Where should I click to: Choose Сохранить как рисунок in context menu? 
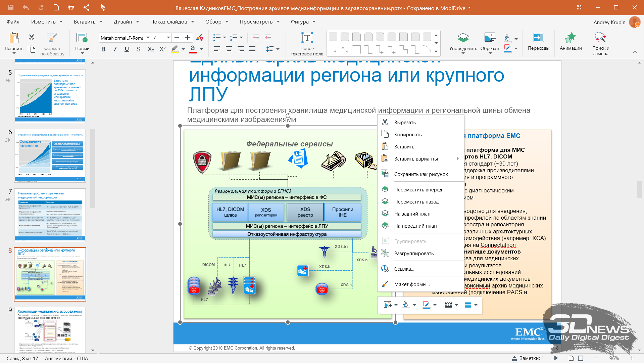(x=421, y=174)
